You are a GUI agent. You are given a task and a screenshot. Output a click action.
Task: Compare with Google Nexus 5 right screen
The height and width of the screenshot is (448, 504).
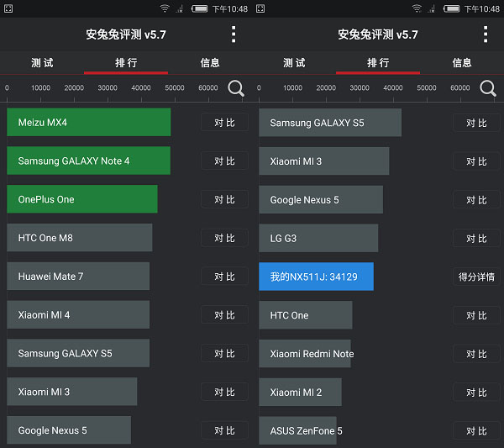click(x=476, y=200)
